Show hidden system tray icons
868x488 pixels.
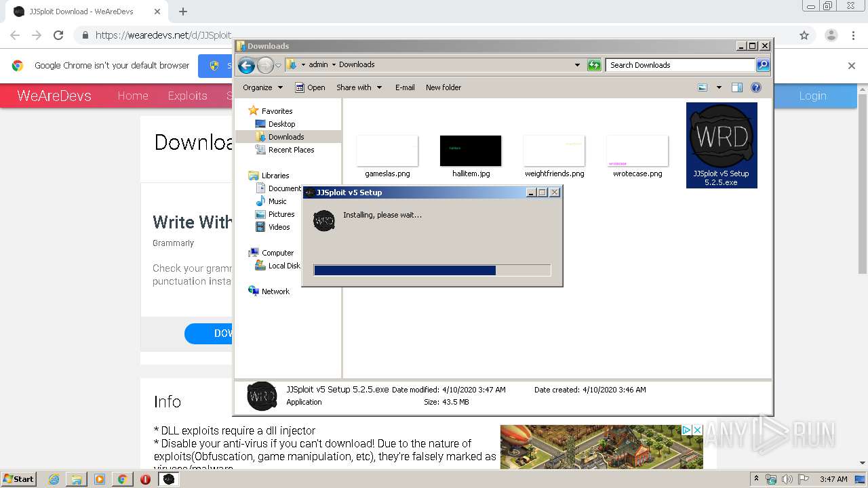tap(757, 479)
